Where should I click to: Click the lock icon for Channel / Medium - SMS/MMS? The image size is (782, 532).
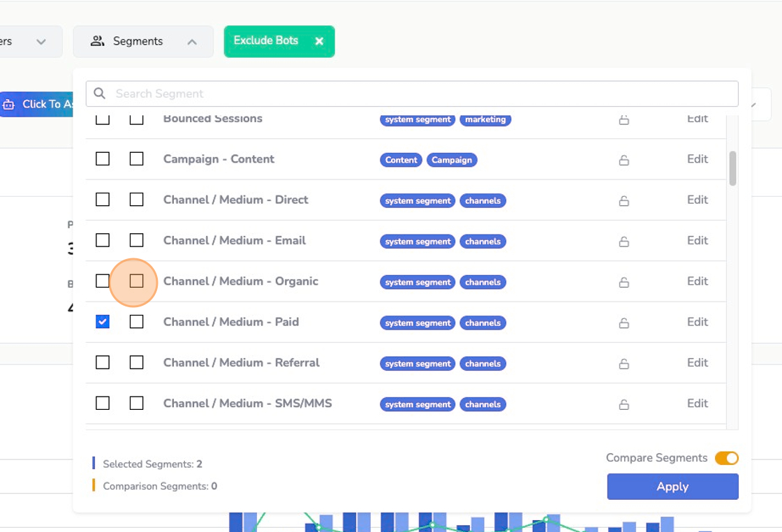(x=624, y=404)
